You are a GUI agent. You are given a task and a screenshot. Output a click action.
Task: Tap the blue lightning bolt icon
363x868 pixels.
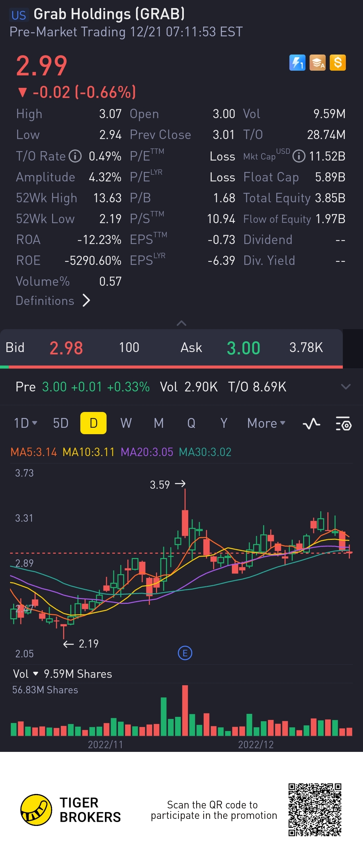(x=297, y=63)
